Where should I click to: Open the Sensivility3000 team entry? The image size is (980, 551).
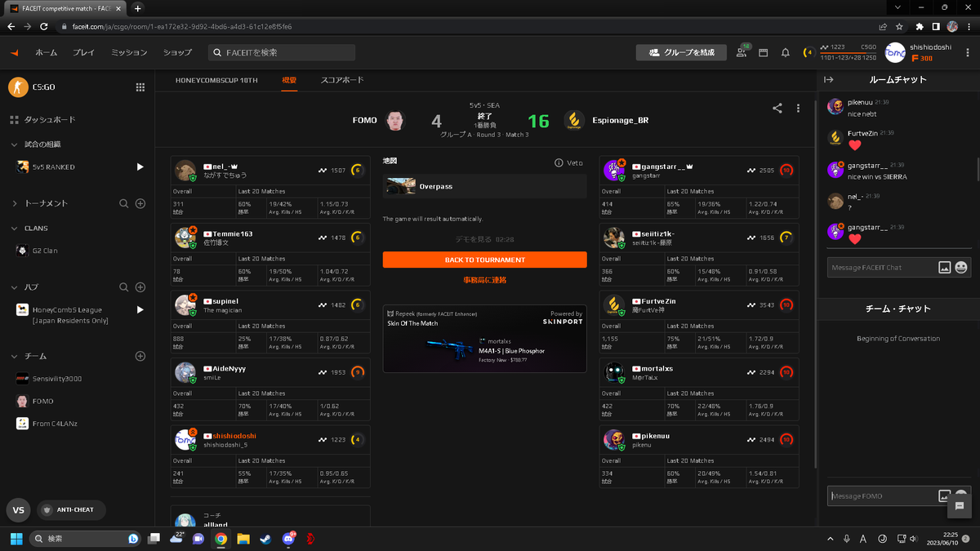[x=50, y=379]
